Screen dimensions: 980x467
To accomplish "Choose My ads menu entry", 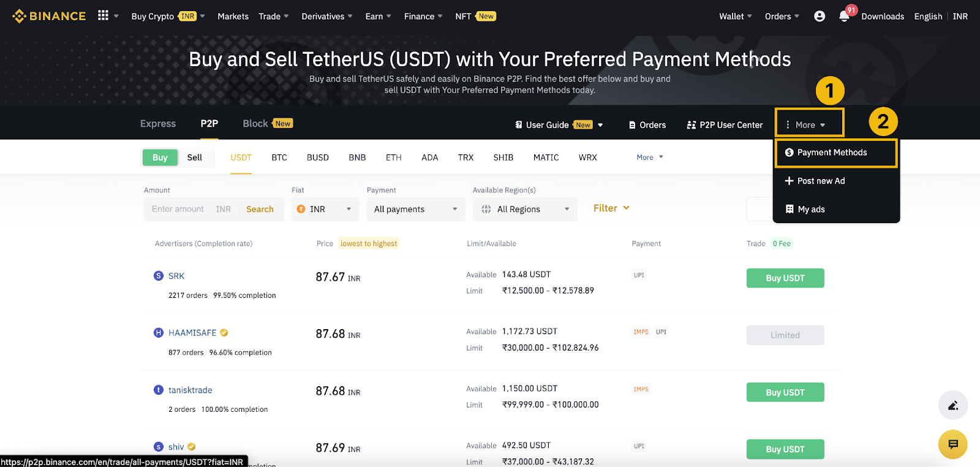I will point(836,209).
